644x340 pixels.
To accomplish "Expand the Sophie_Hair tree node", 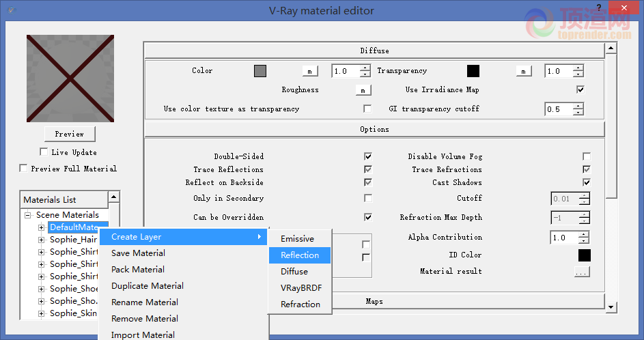I will pyautogui.click(x=41, y=240).
